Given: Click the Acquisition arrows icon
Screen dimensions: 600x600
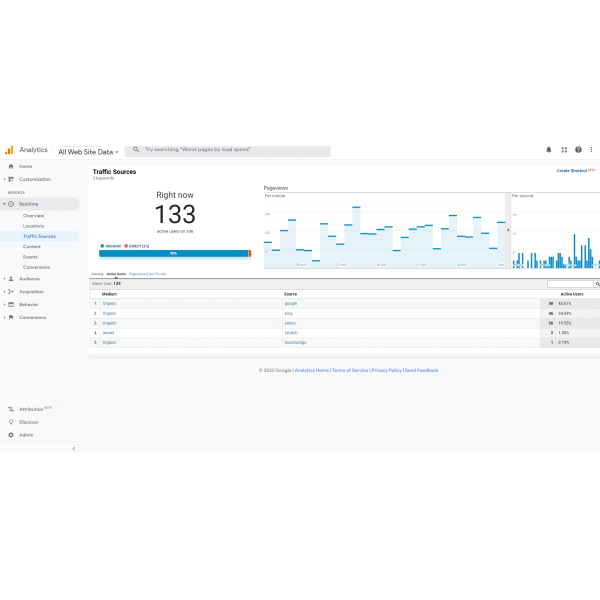Looking at the screenshot, I should pyautogui.click(x=11, y=292).
